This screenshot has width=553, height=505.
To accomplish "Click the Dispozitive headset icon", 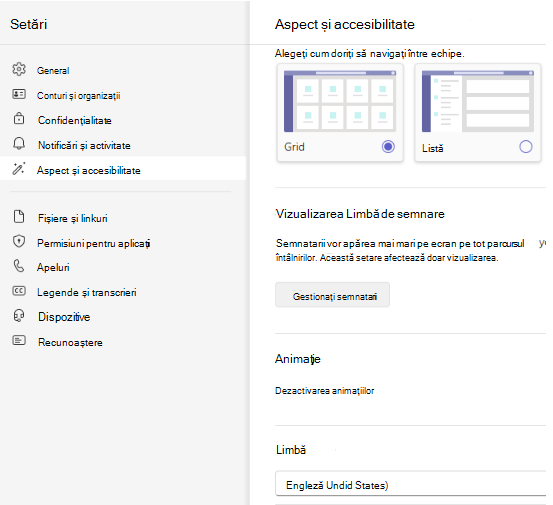I will (x=19, y=316).
